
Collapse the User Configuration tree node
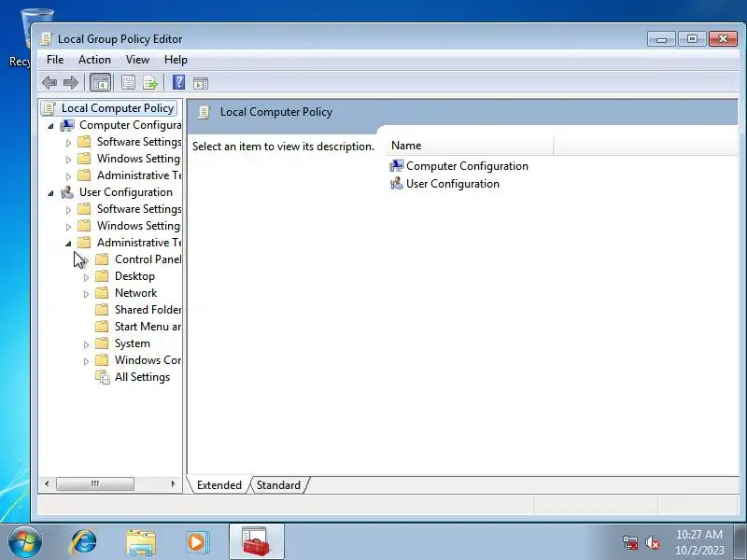pyautogui.click(x=50, y=193)
